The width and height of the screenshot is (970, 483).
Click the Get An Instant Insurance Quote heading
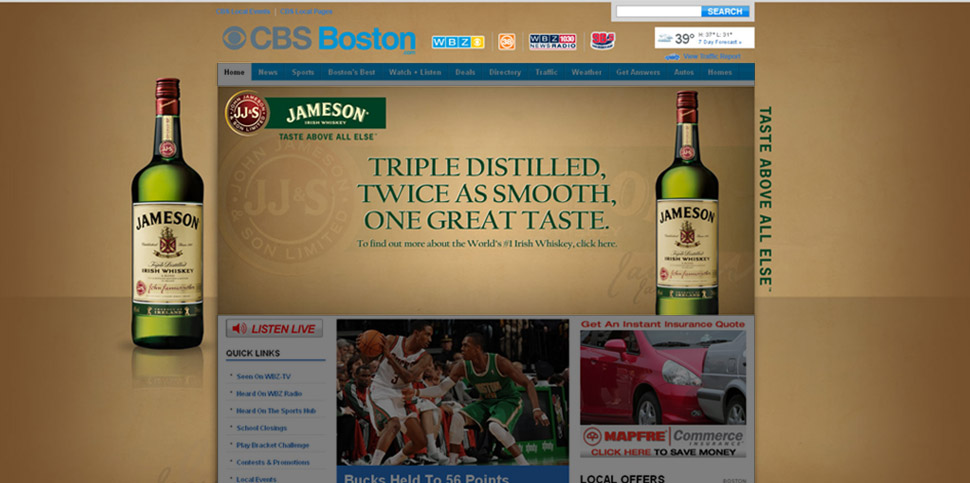(x=663, y=324)
